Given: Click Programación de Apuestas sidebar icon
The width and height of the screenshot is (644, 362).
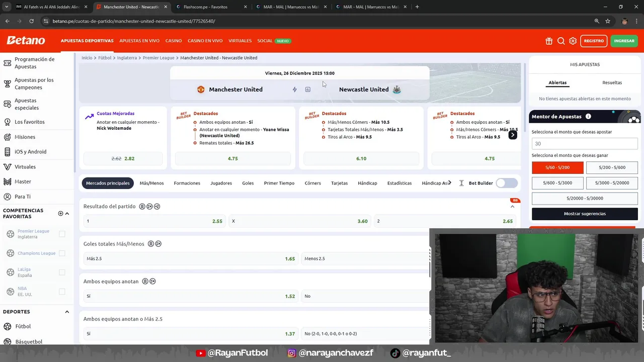Looking at the screenshot, I should (7, 63).
